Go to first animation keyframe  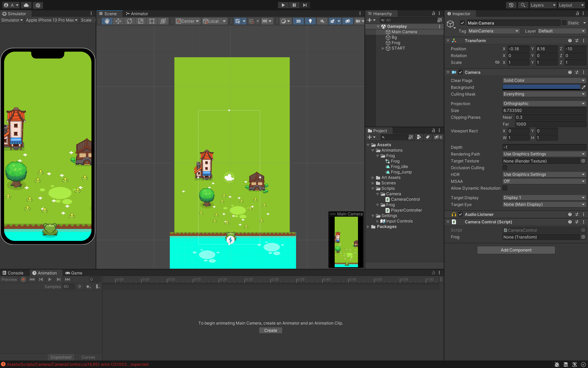tap(32, 279)
